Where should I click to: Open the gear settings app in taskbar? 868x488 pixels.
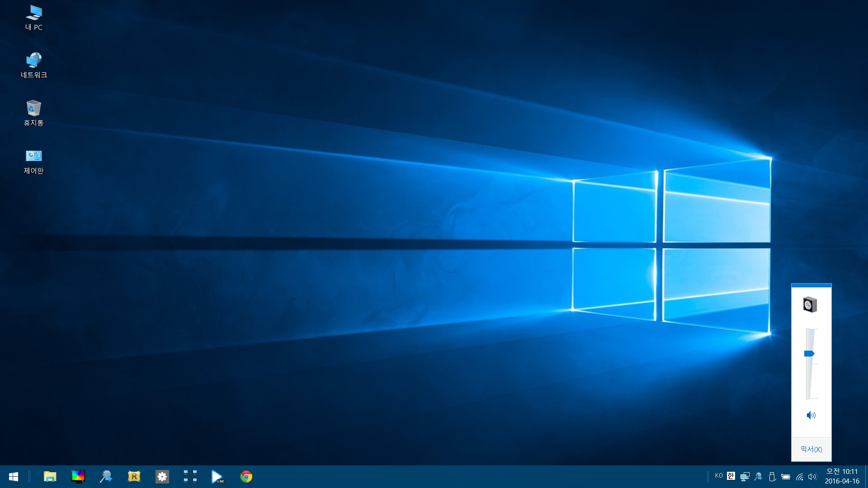(x=162, y=477)
